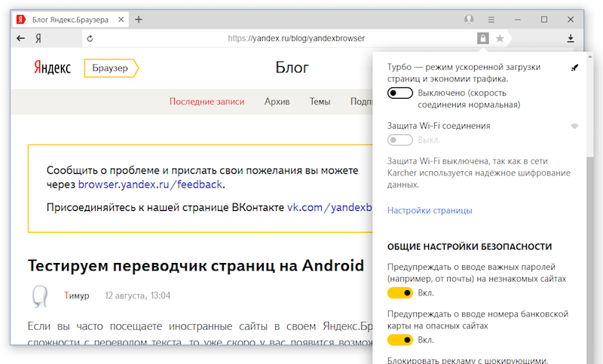Open downloads with the download arrow icon
603x364 pixels.
571,38
